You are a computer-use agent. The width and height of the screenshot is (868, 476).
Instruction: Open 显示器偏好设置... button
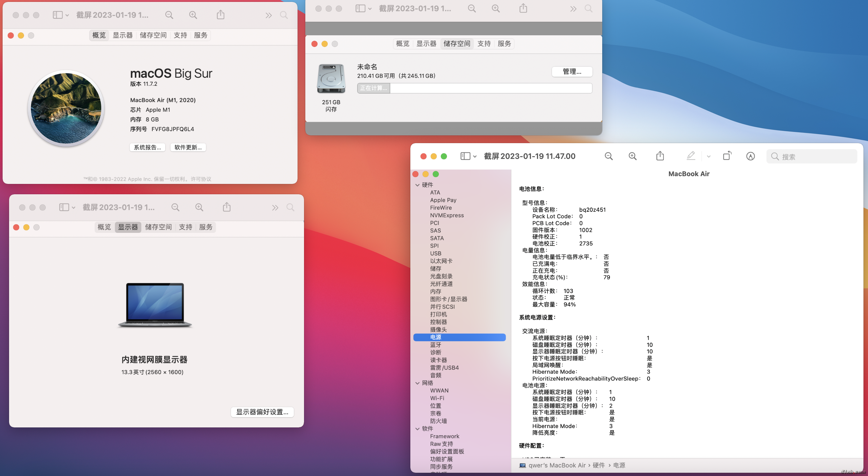262,412
